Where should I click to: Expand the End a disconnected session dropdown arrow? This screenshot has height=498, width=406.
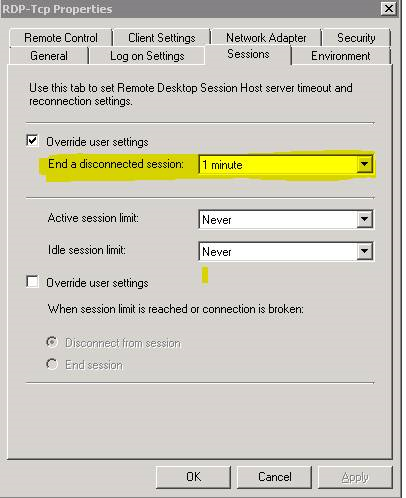(x=364, y=164)
